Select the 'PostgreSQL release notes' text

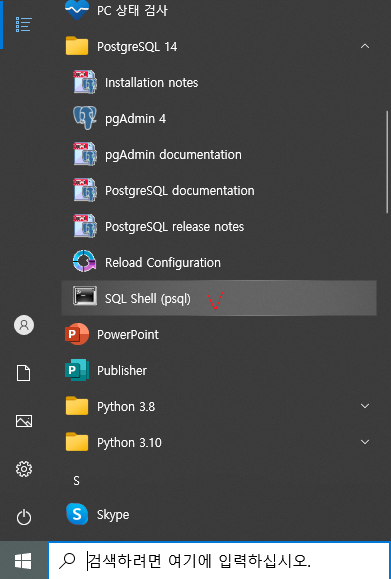pyautogui.click(x=175, y=226)
